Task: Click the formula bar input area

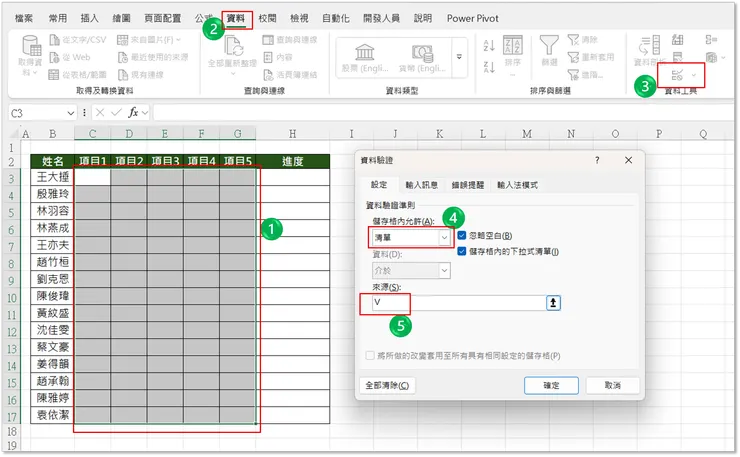Action: (x=444, y=113)
